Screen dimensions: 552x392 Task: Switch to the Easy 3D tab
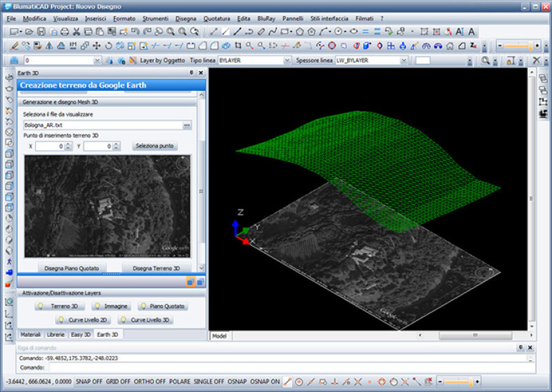pos(81,335)
